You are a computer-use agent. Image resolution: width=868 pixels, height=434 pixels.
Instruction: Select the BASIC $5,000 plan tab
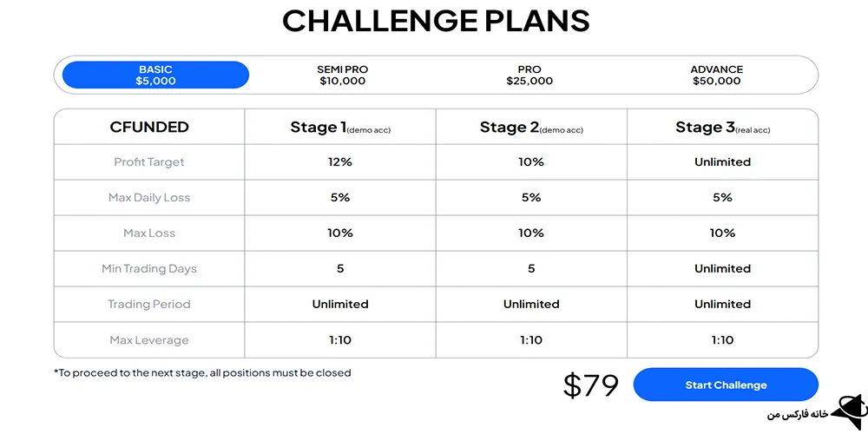click(x=155, y=75)
